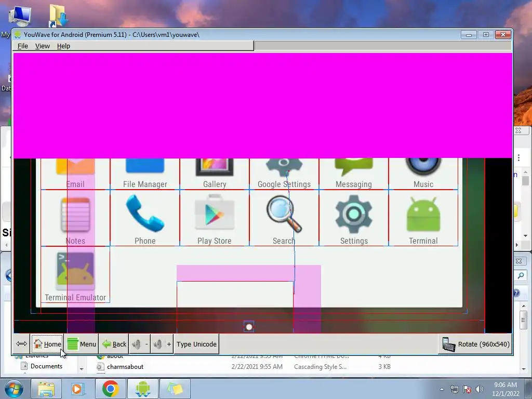Open Google Chrome from the taskbar

(110, 389)
